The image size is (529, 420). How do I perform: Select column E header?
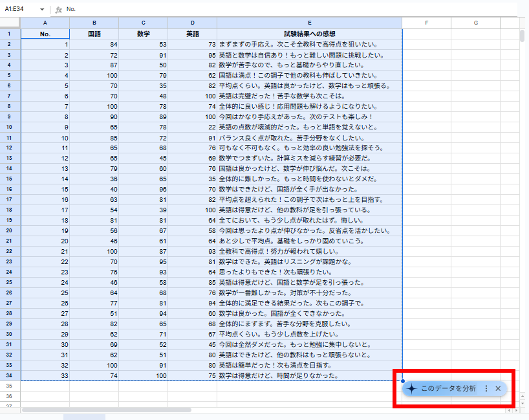(309, 23)
